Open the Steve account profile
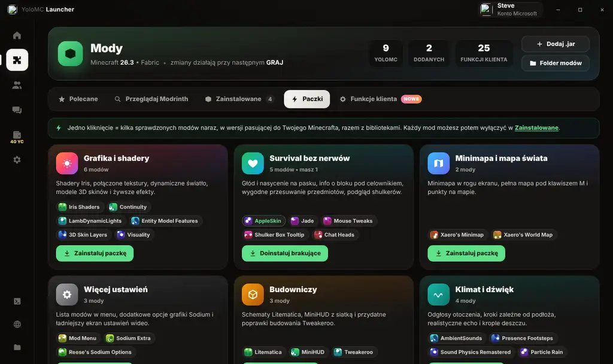Screen dimensions: 613x364 [x=511, y=10]
